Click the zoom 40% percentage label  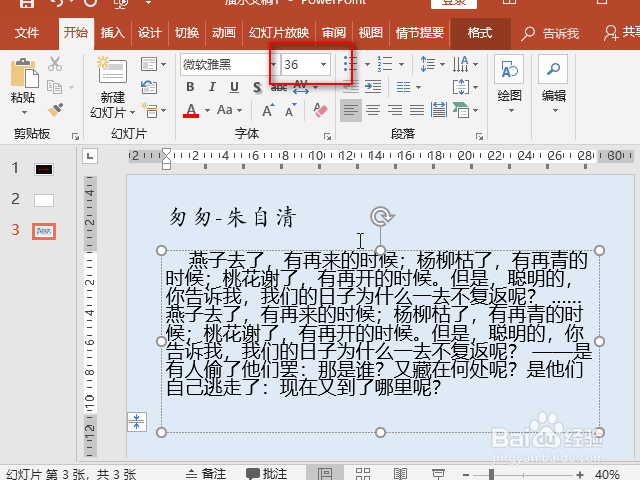tap(607, 474)
